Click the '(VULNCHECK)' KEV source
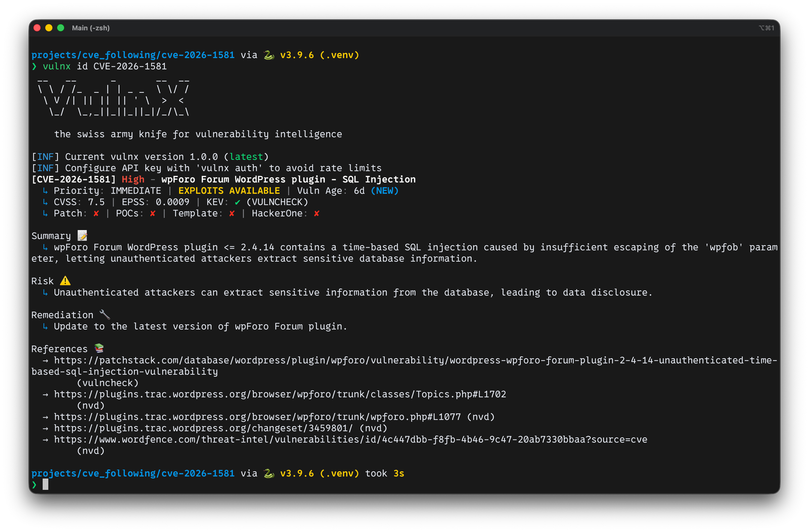This screenshot has width=809, height=532. pos(277,202)
